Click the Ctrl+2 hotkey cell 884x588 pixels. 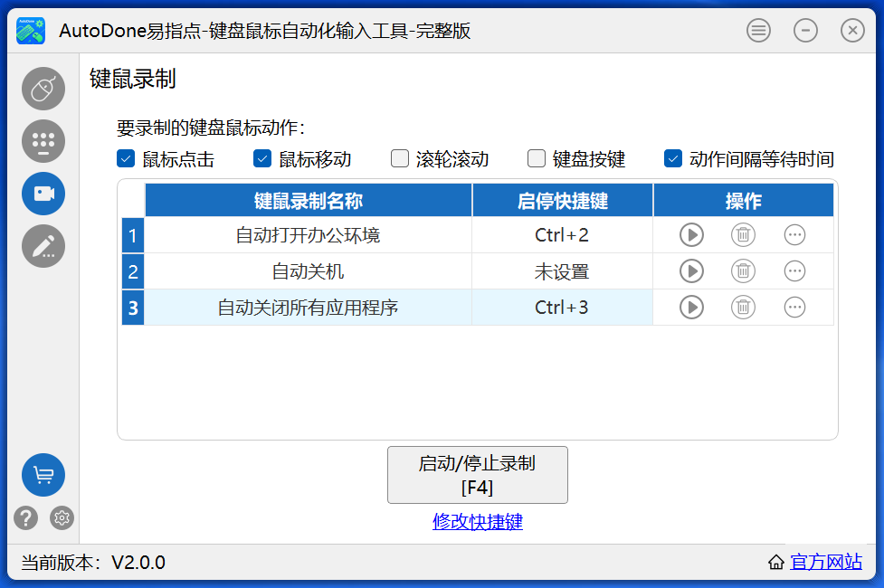coord(563,235)
